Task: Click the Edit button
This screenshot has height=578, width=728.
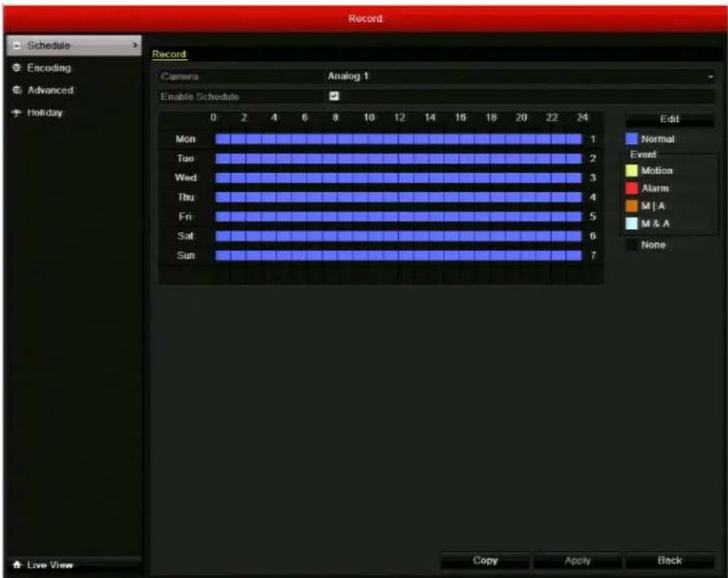Action: point(669,119)
